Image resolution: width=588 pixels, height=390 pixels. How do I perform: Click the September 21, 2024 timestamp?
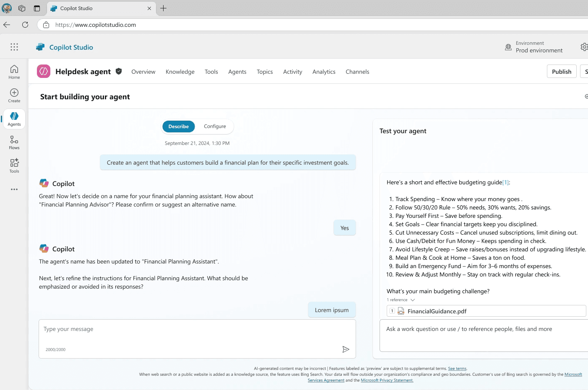pos(197,143)
